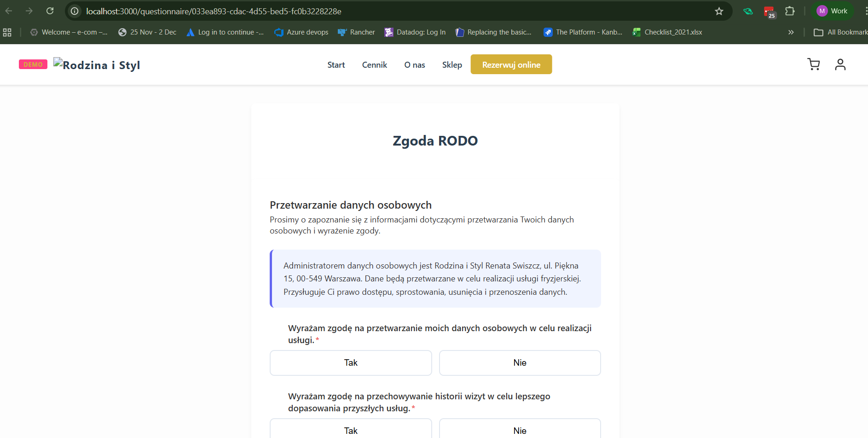Click the Azure devops bookmark icon
The height and width of the screenshot is (438, 868).
(278, 32)
